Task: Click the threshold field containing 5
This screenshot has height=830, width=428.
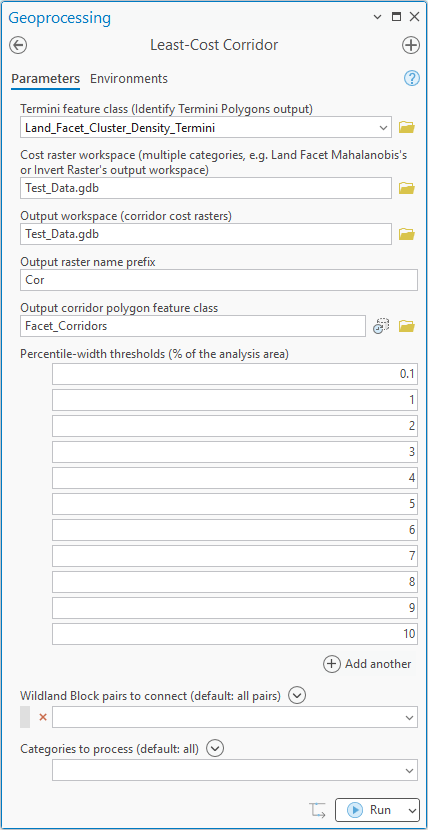Action: coord(235,504)
